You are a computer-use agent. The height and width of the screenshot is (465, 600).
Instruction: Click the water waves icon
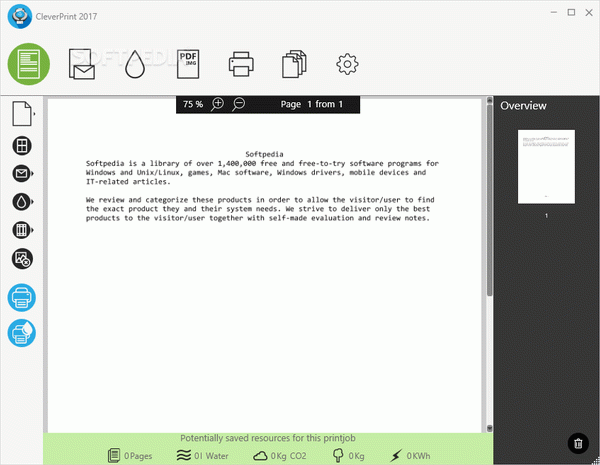click(x=184, y=455)
